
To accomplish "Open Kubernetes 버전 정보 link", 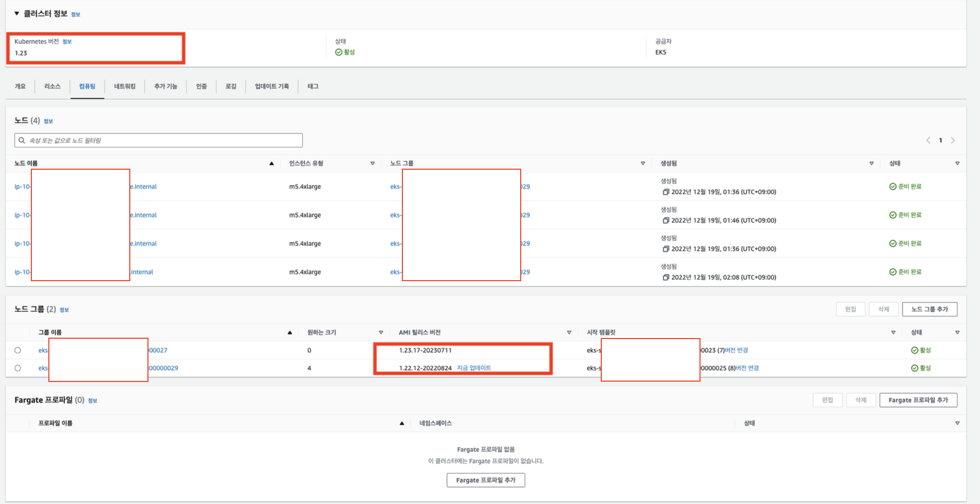I will coord(67,41).
